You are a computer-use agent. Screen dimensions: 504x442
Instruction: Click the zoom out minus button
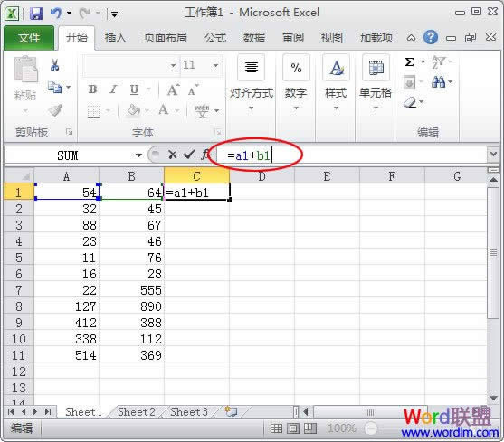[371, 428]
